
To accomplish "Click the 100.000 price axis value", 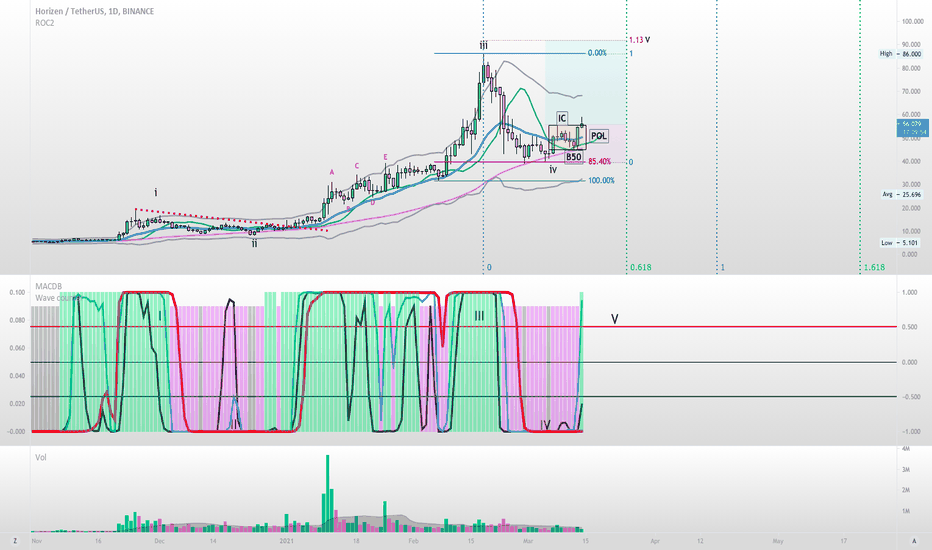I will point(912,21).
